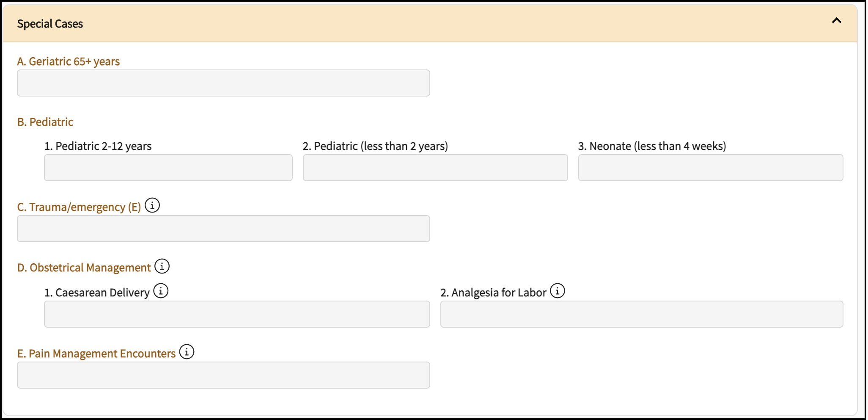Image resolution: width=868 pixels, height=420 pixels.
Task: Click the C. Trauma/emergency (E) label text
Action: (x=79, y=207)
